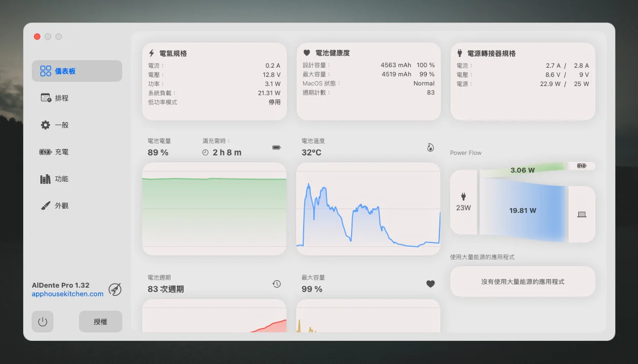The image size is (638, 364).
Task: Click the flame icon for 電池溫度
Action: click(430, 147)
